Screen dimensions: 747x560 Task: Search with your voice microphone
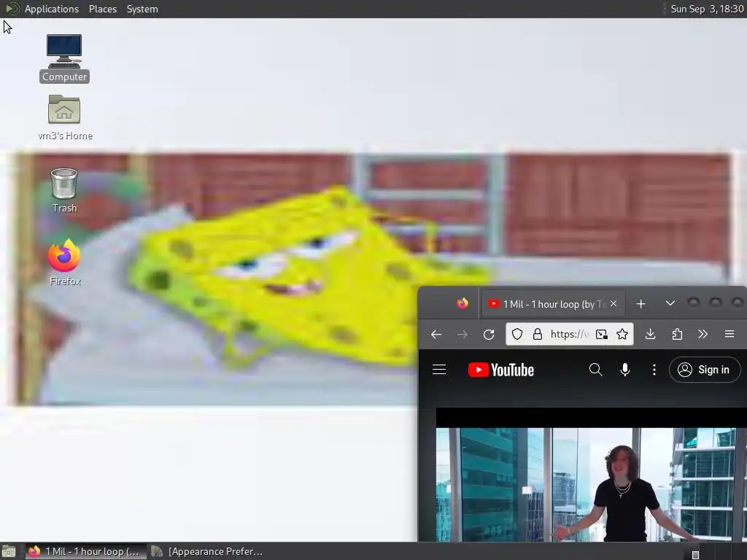coord(625,370)
